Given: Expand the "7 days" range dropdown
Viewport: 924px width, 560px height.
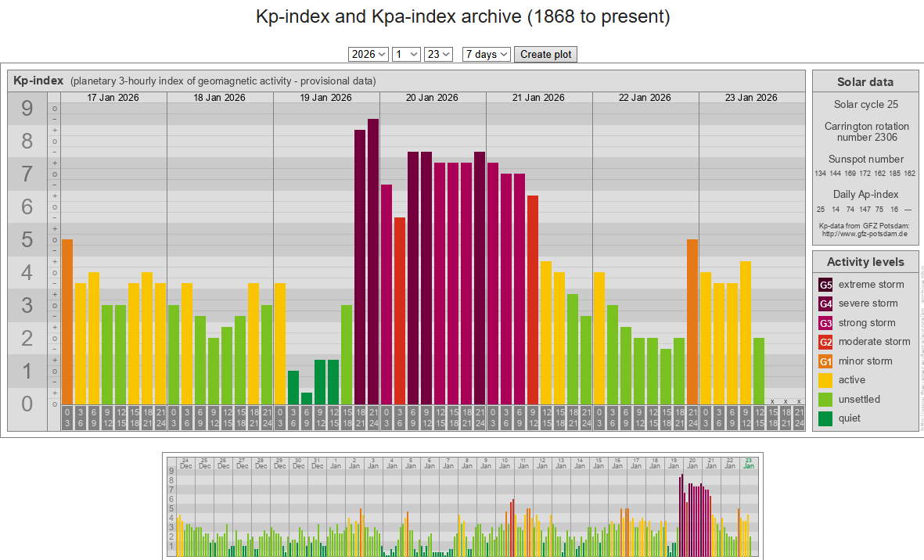Looking at the screenshot, I should 486,54.
